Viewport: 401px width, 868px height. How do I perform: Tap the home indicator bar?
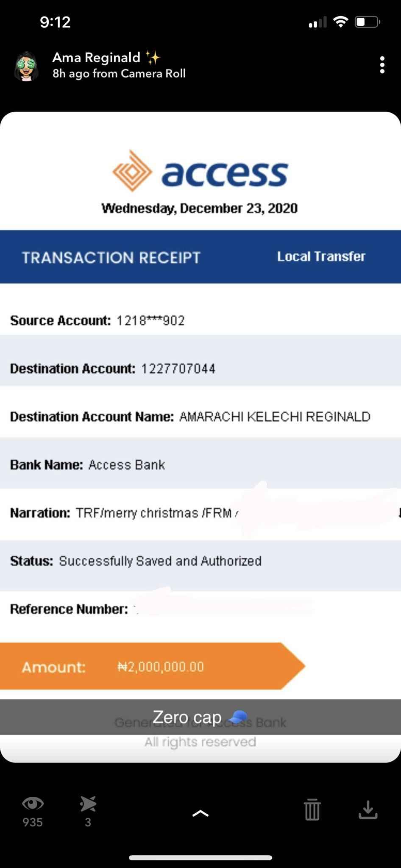pos(200,858)
